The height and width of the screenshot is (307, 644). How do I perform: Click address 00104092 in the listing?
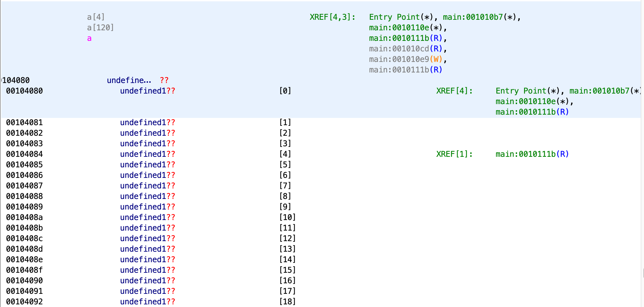24,302
